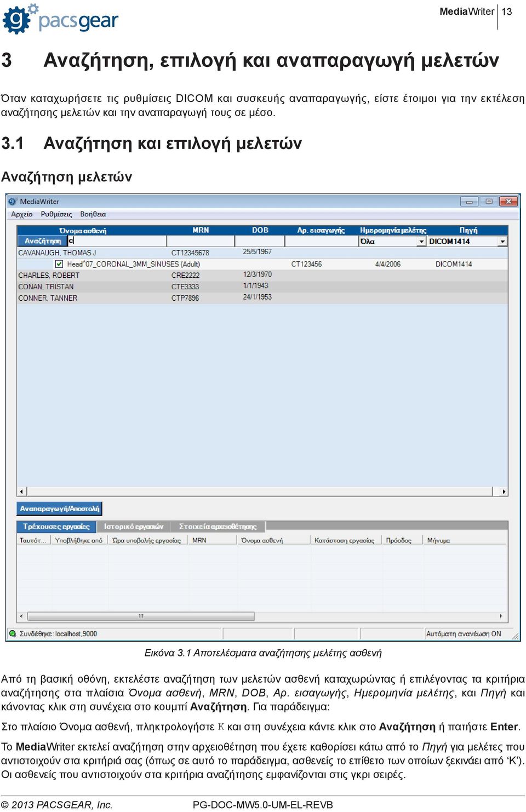This screenshot has height=812, width=526.
Task: Click the DOB search field
Action: 260,241
